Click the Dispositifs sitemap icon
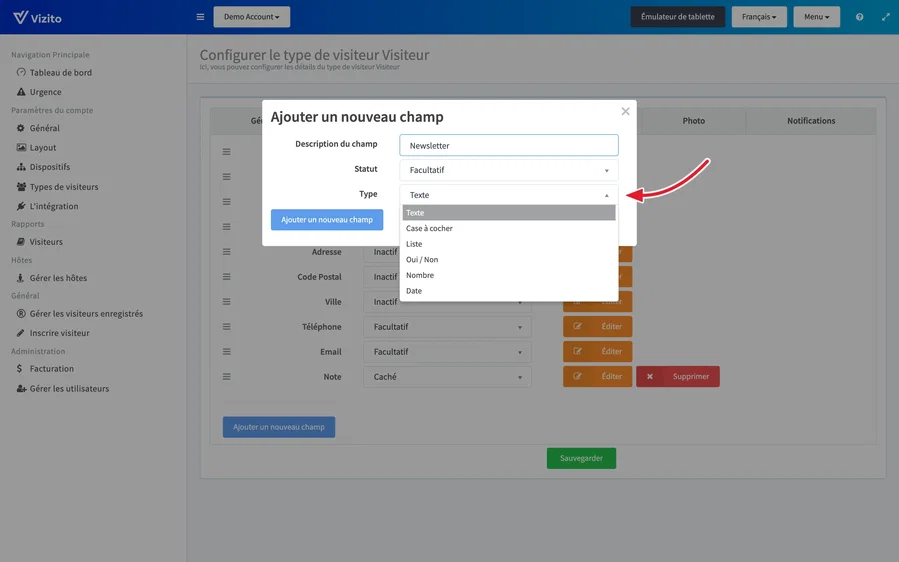 pyautogui.click(x=21, y=167)
